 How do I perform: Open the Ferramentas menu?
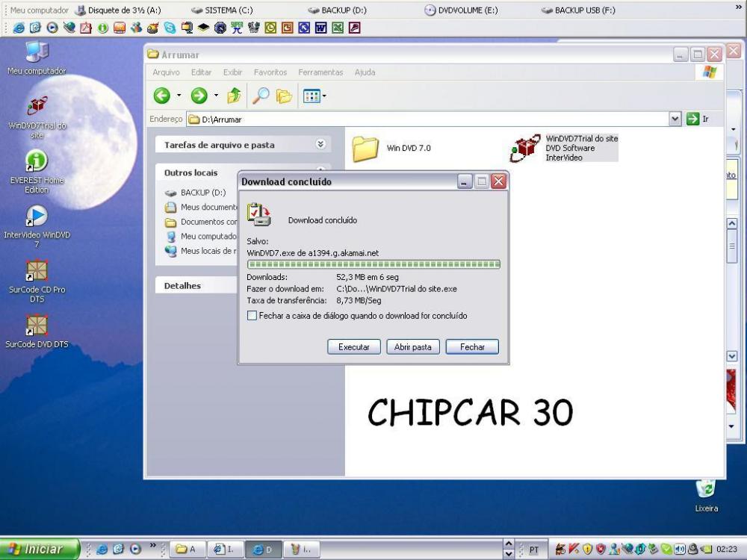click(320, 72)
